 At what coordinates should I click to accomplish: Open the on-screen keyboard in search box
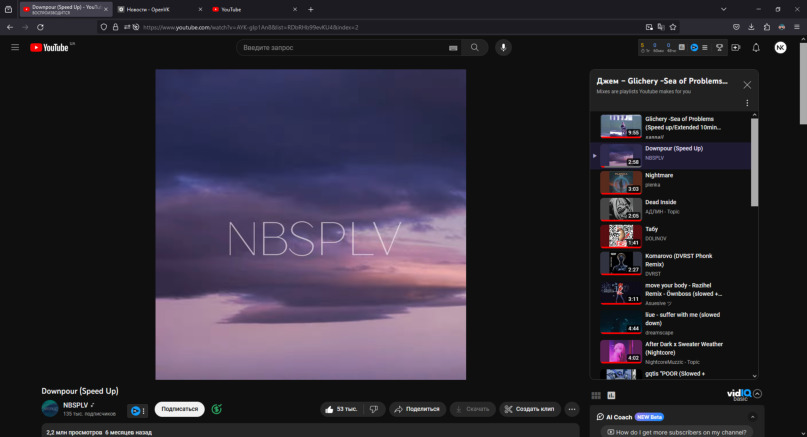(x=453, y=47)
